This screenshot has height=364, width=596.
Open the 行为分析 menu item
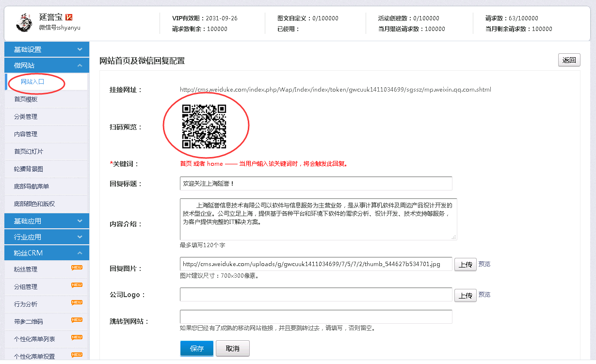47,304
